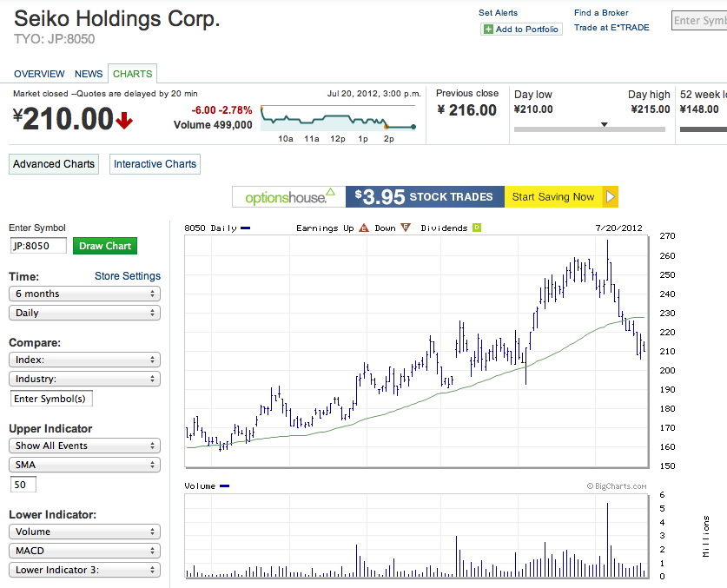Open the NEWS tab
This screenshot has height=588, width=727.
(x=89, y=75)
